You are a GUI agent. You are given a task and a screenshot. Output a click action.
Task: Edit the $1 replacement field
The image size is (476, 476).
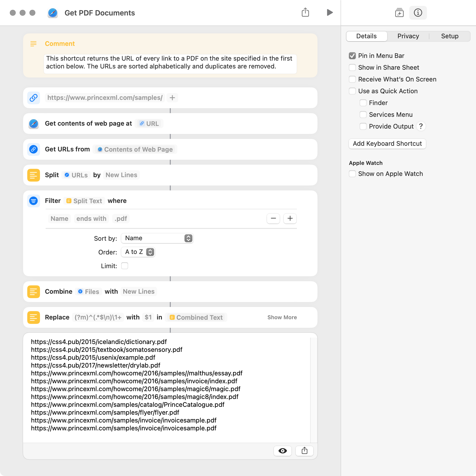point(148,317)
